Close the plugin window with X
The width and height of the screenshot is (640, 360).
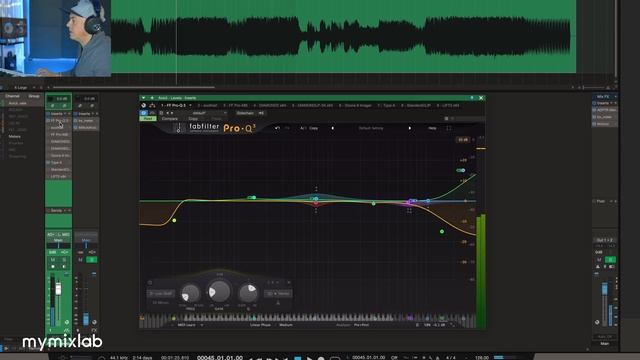481,98
